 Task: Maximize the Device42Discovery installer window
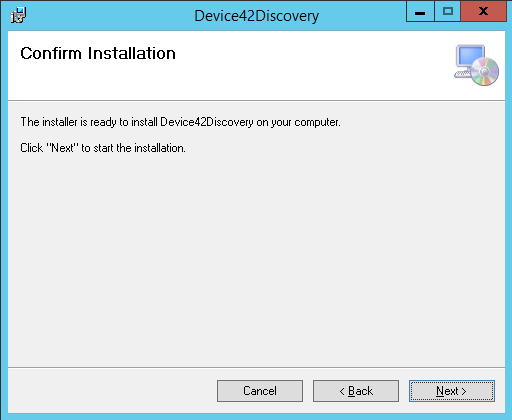(448, 12)
